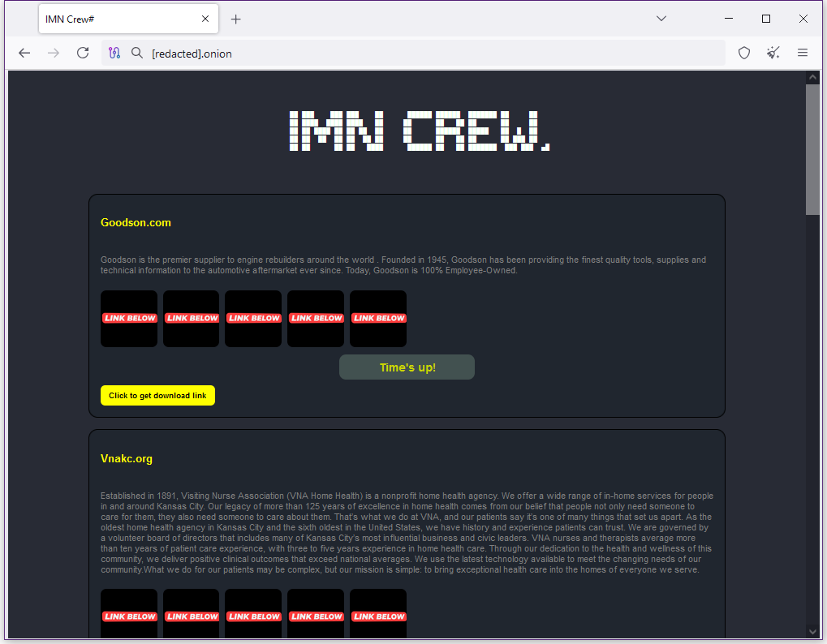Click Goodson's download link button

157,395
